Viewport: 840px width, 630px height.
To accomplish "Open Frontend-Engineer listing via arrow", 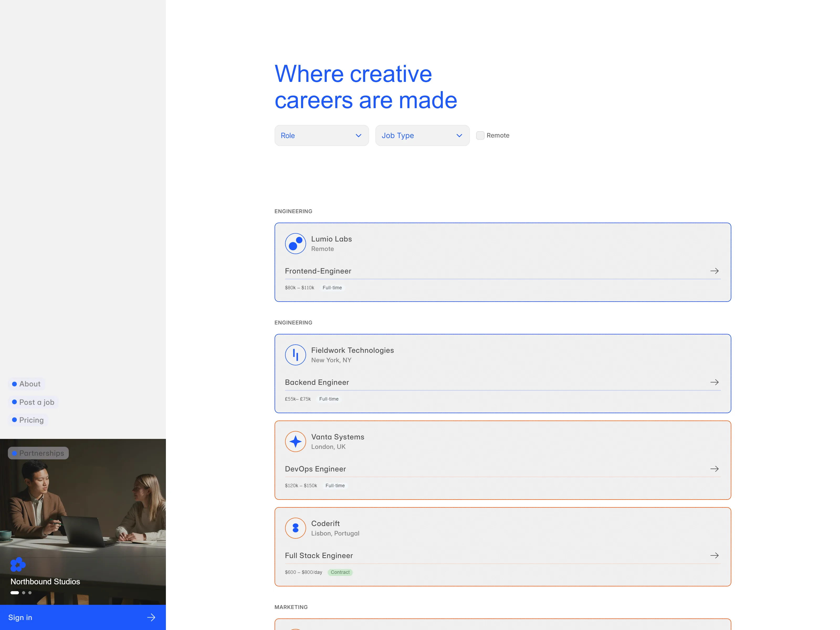I will (714, 271).
